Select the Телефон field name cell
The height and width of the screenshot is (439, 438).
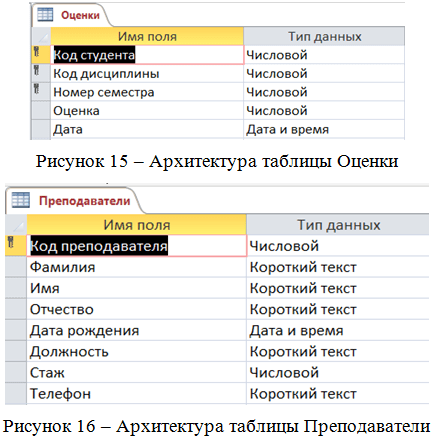[136, 394]
